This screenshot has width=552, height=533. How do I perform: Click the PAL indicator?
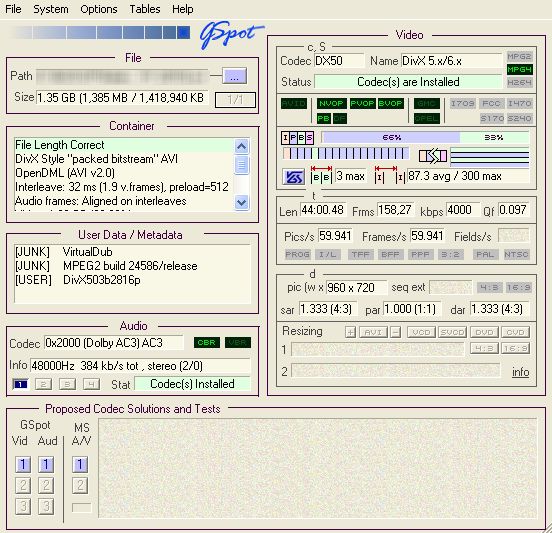(485, 254)
